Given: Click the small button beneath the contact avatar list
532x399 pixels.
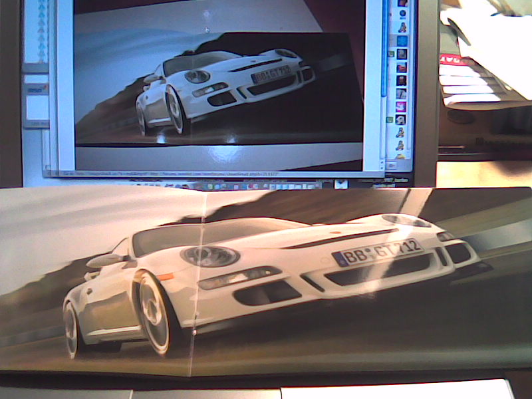Looking at the screenshot, I should click(x=392, y=166).
